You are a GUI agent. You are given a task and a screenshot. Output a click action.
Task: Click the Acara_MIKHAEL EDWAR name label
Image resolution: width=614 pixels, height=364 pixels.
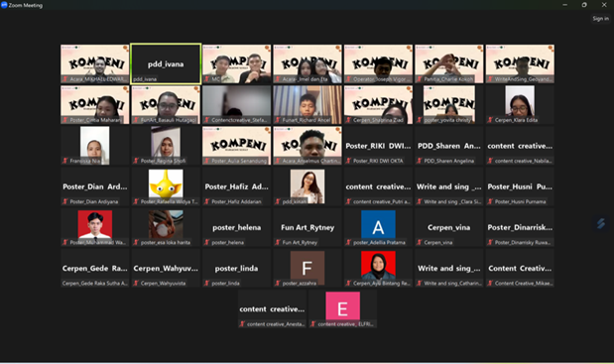coord(98,79)
